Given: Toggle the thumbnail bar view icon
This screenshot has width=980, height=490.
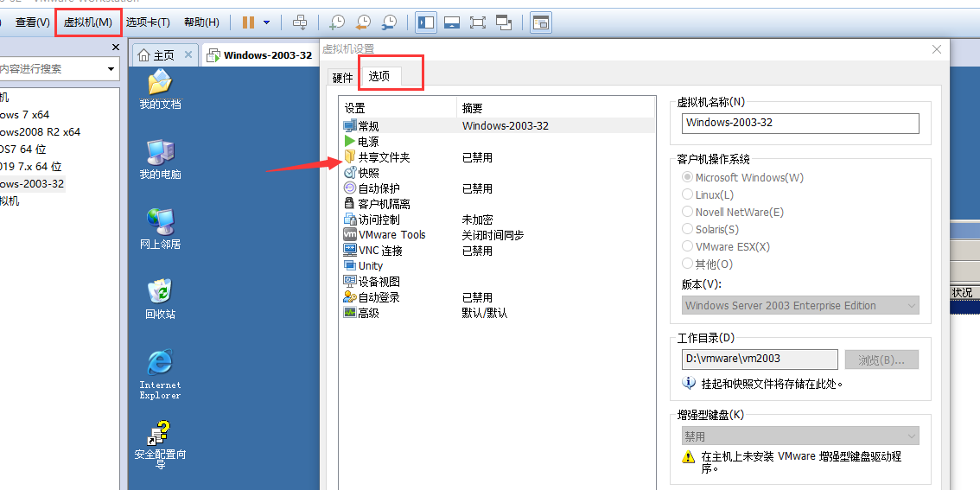Looking at the screenshot, I should click(x=452, y=22).
